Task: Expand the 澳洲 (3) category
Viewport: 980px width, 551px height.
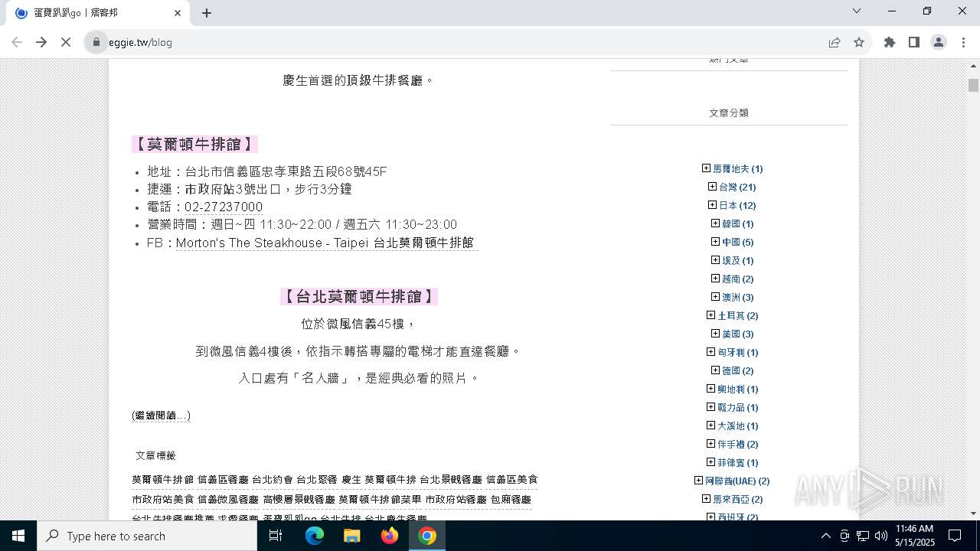Action: (x=715, y=297)
